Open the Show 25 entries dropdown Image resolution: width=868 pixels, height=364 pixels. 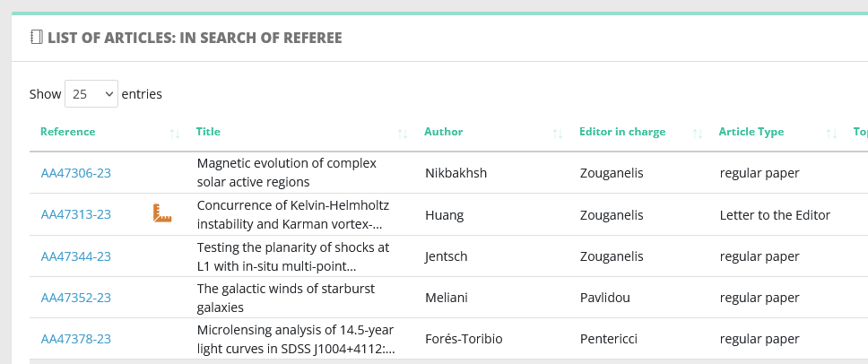point(91,94)
